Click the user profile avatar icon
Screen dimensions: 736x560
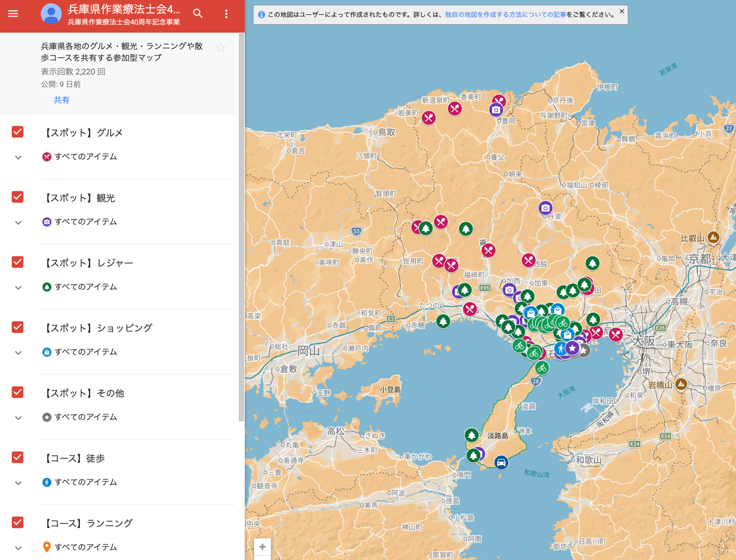(51, 14)
